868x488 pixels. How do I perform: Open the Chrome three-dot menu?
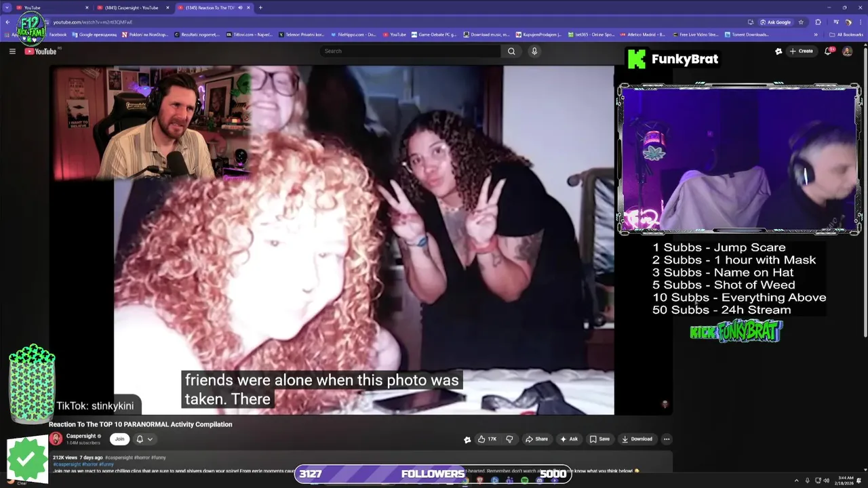(x=860, y=22)
